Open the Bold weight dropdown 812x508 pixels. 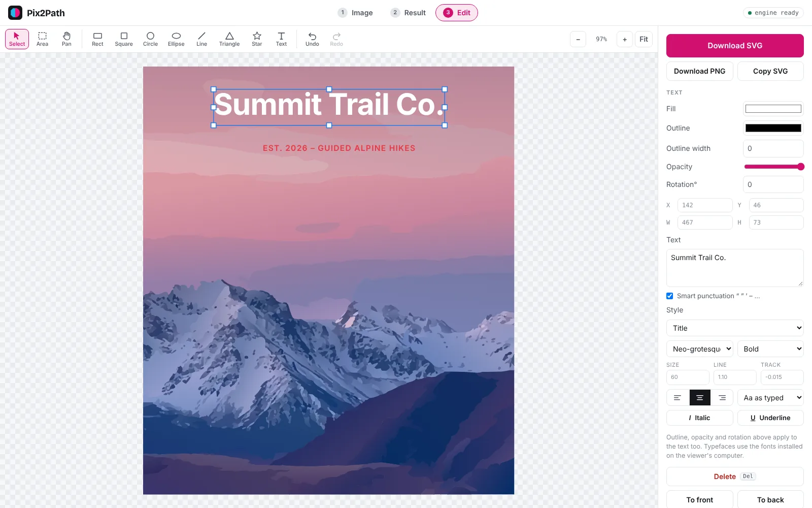[x=770, y=349]
